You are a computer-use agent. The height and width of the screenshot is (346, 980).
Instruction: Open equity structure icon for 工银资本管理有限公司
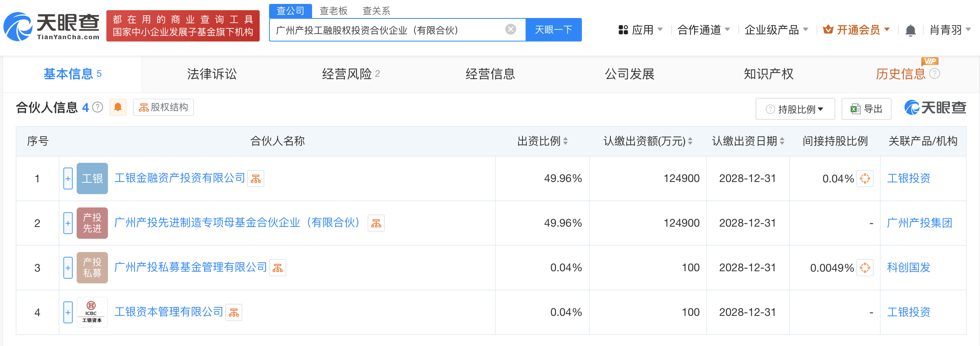pos(234,313)
